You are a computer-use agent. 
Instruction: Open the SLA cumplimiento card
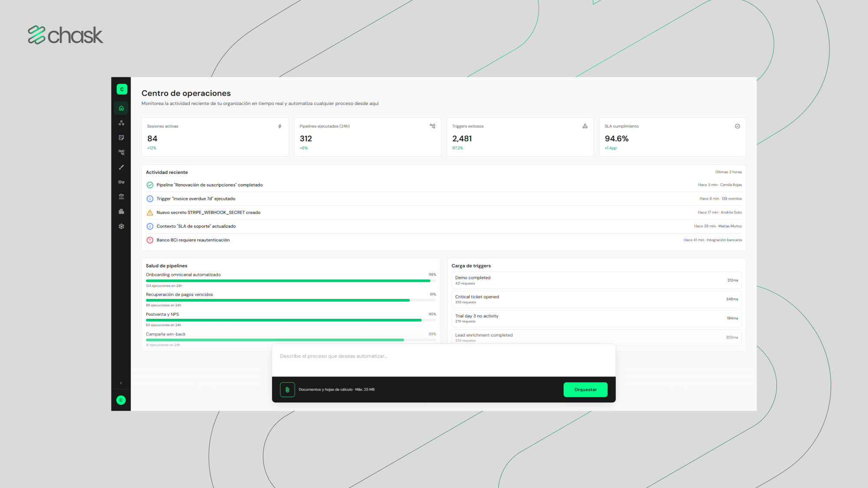tap(673, 137)
